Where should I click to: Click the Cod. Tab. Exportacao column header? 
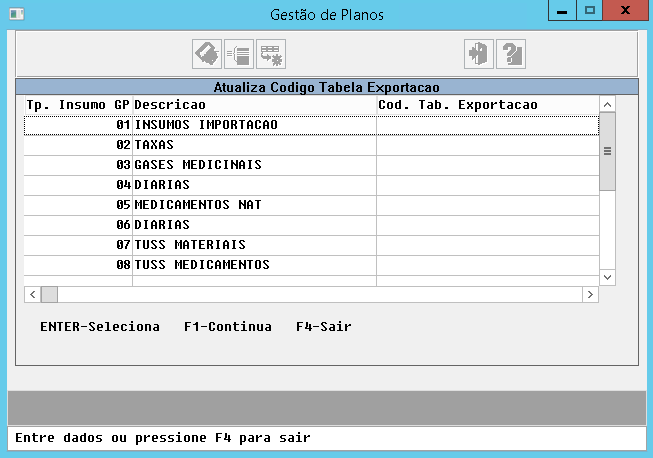487,104
